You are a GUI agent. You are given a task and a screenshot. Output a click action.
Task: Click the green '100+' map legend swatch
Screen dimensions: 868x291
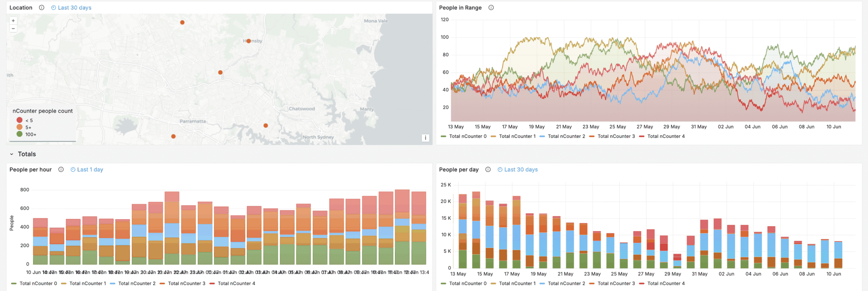(x=19, y=134)
